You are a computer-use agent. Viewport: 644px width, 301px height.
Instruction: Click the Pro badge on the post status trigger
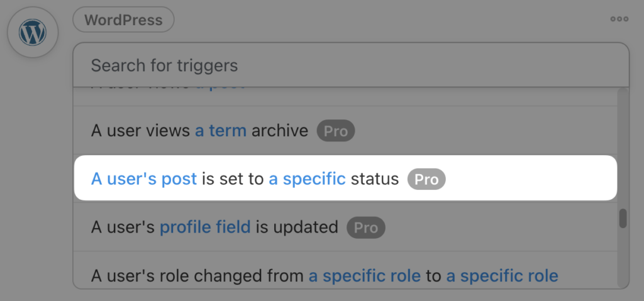(426, 179)
